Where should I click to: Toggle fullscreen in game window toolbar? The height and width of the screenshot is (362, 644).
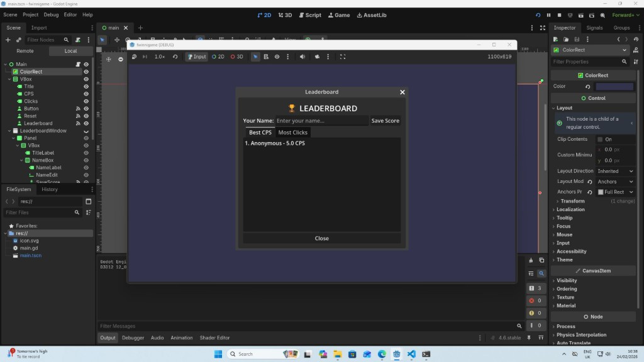coord(343,57)
